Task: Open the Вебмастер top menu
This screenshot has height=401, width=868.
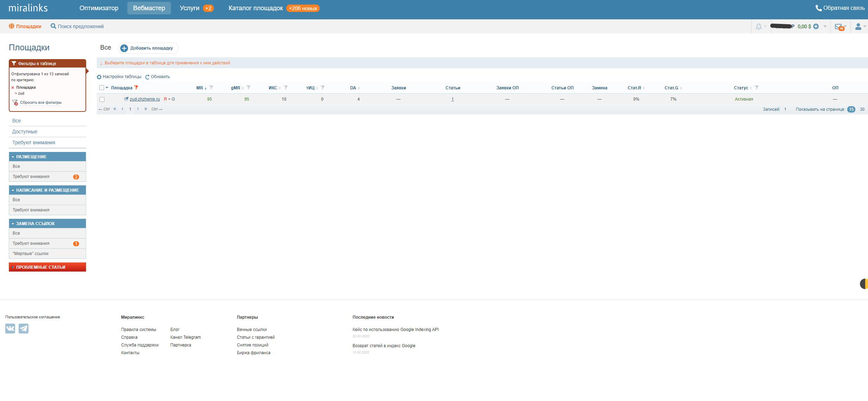Action: pos(149,8)
